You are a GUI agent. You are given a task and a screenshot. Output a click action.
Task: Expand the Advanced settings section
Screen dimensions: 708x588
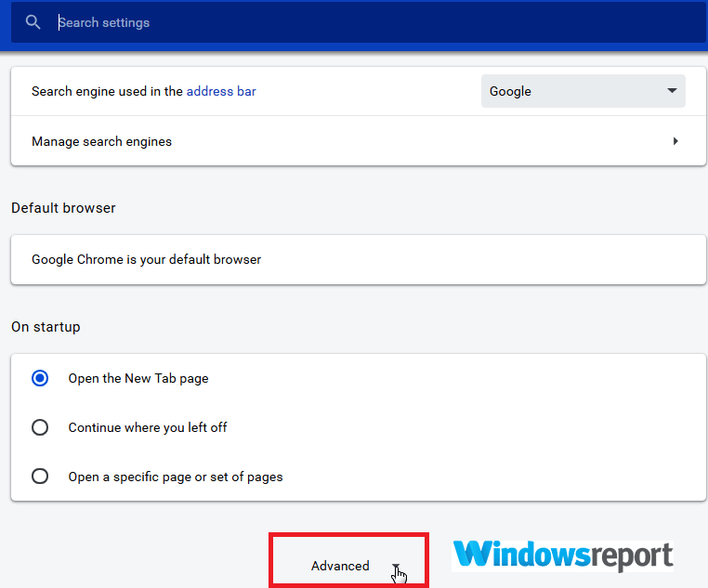(x=348, y=566)
